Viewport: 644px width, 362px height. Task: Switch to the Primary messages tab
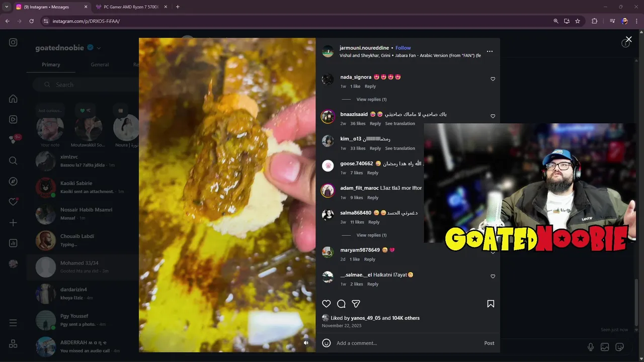pyautogui.click(x=51, y=64)
